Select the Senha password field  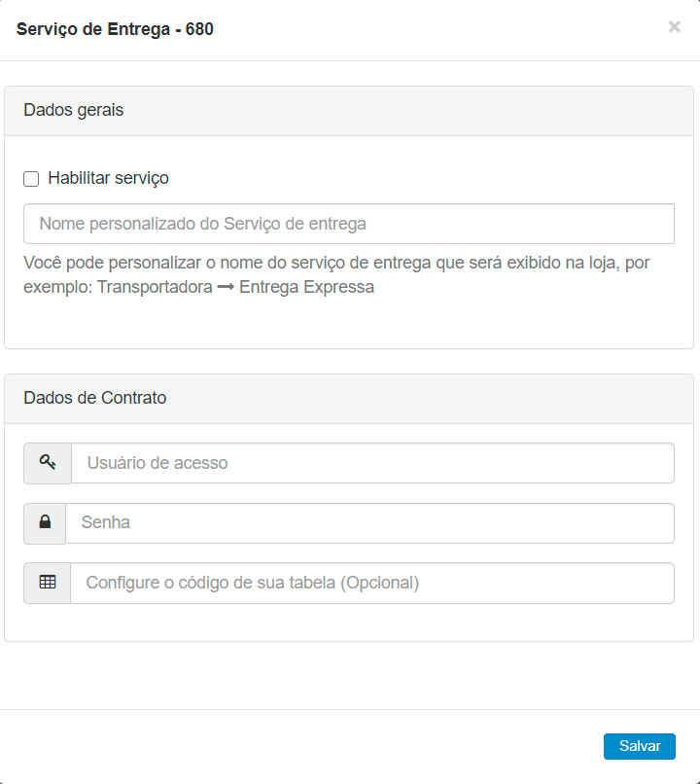click(369, 522)
